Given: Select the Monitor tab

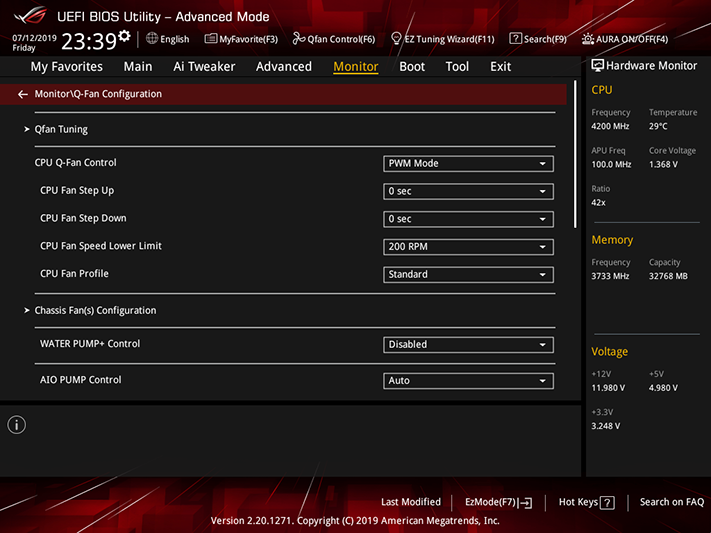Looking at the screenshot, I should 356,67.
